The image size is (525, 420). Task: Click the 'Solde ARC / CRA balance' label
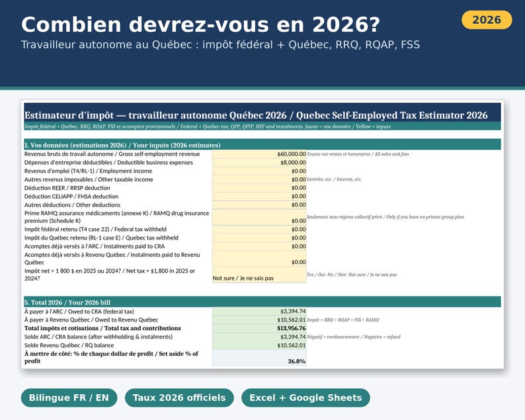(x=99, y=337)
